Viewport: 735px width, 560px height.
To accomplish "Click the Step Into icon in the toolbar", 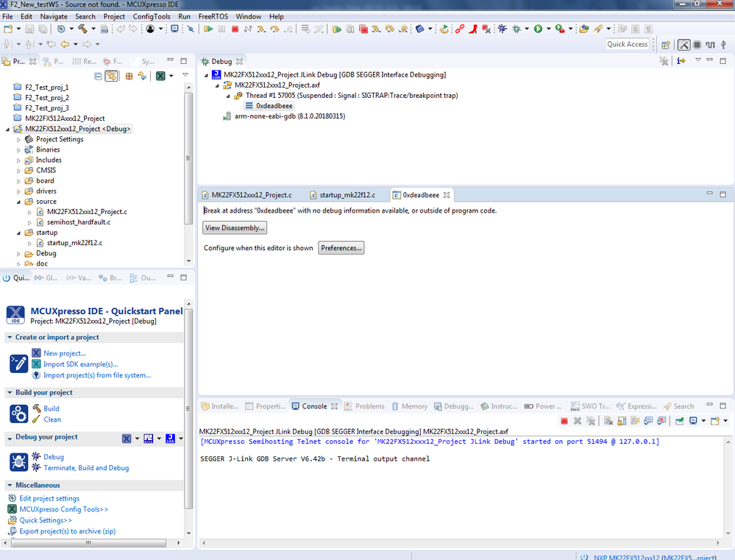I will [261, 29].
